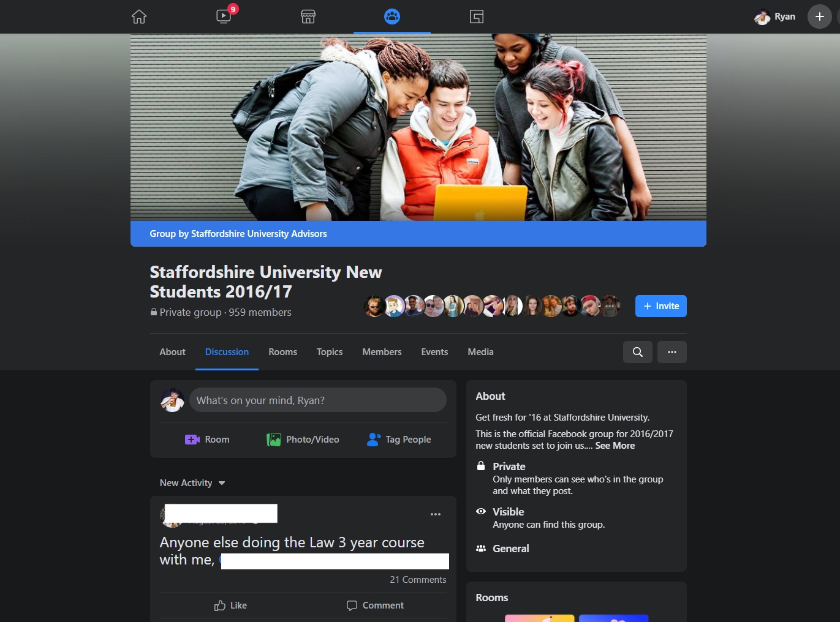The image size is (840, 622).
Task: Comment on the Law 3 year course post
Action: coord(375,605)
